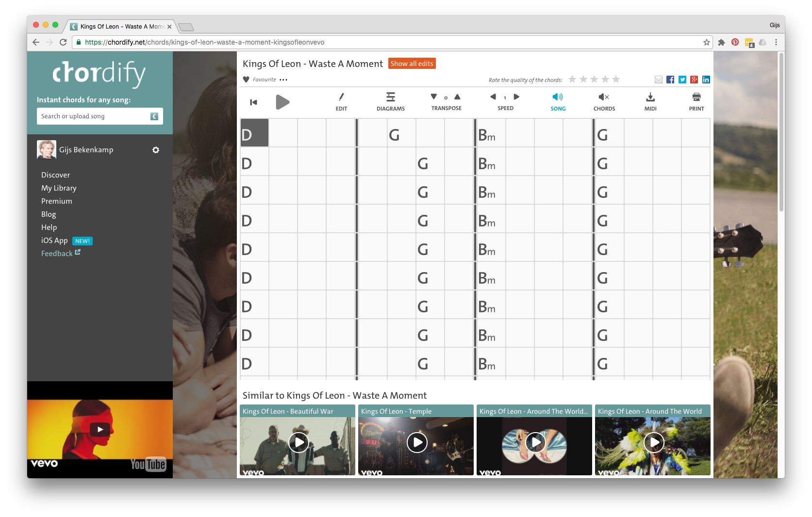Download the MIDI file
812x517 pixels.
[650, 101]
